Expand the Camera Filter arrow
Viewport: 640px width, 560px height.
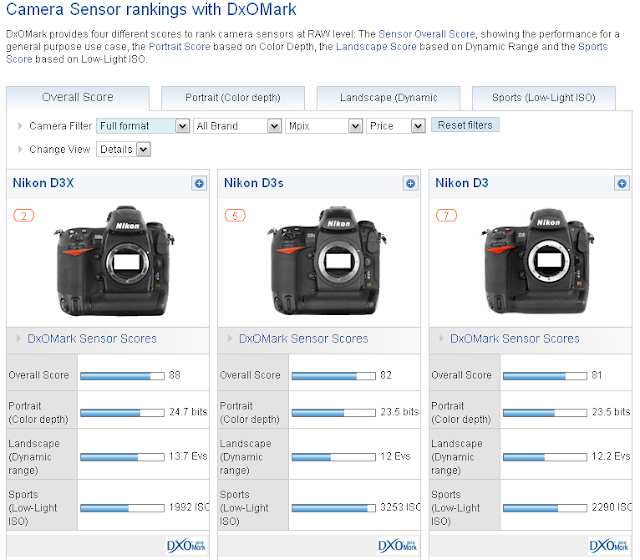pos(20,126)
